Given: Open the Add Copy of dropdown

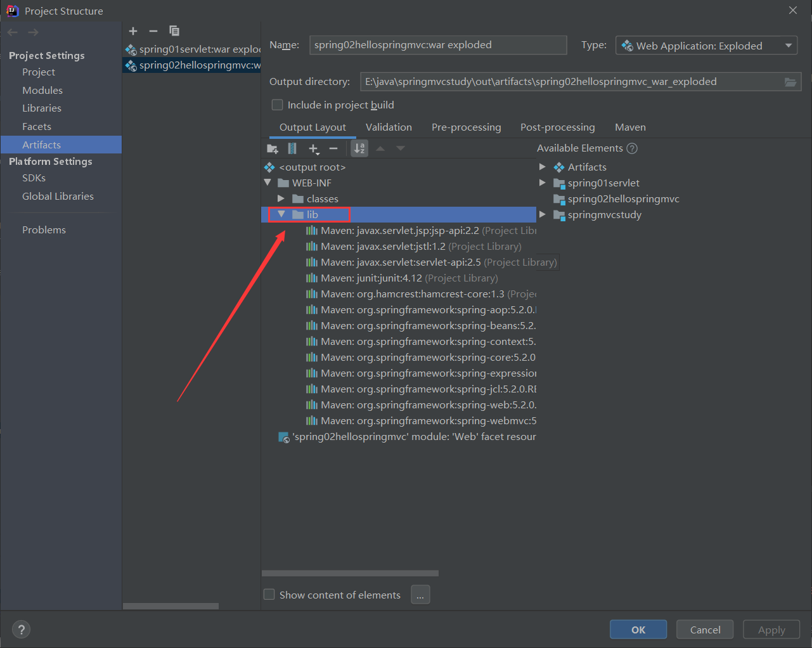Looking at the screenshot, I should (x=314, y=148).
